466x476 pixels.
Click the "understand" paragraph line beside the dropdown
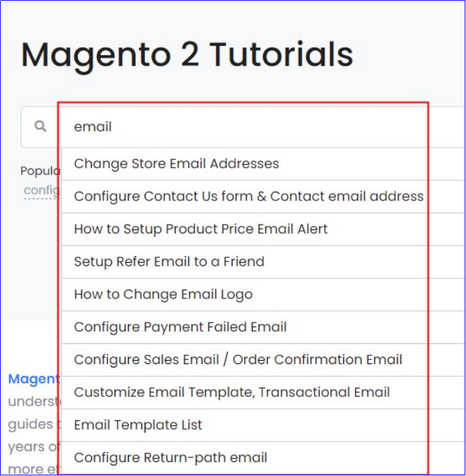35,402
